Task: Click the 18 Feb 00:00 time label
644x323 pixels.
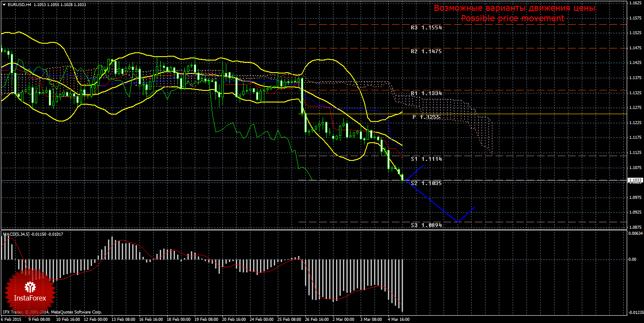Action: coord(178,320)
